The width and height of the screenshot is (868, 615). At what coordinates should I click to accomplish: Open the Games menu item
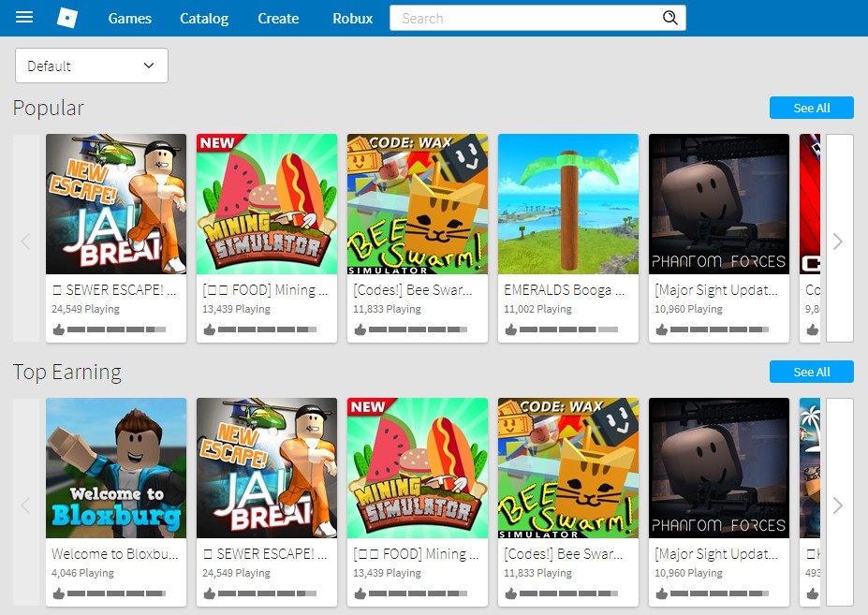(129, 19)
